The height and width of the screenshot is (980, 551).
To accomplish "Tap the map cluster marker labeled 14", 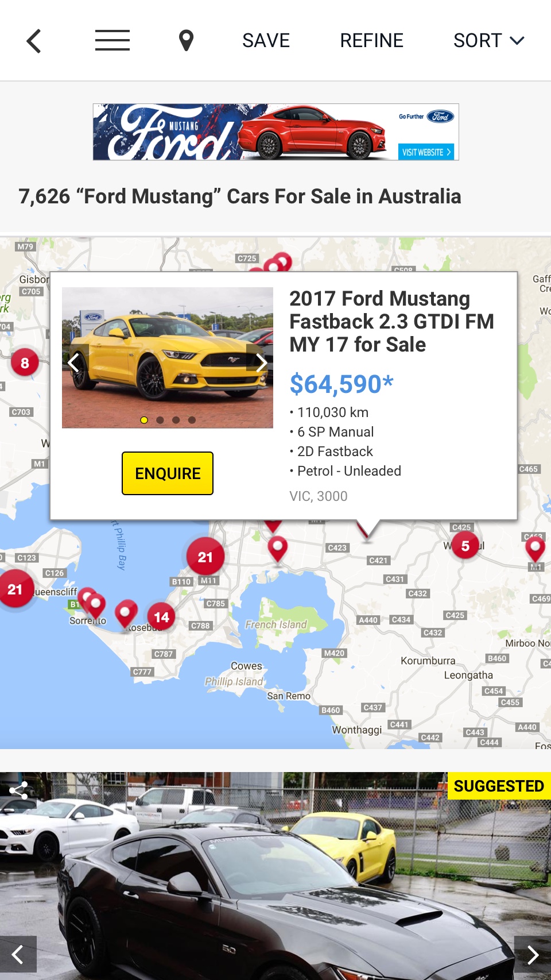I will coord(161,617).
